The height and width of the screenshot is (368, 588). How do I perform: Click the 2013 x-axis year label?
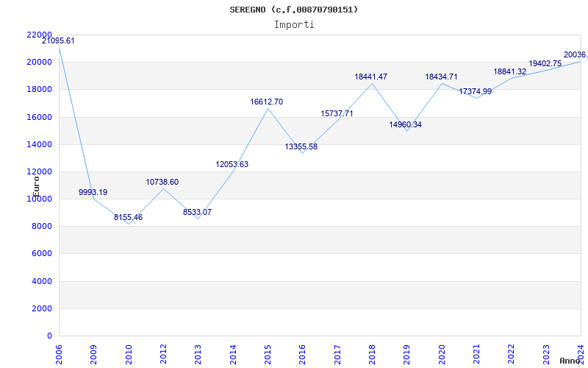point(198,354)
